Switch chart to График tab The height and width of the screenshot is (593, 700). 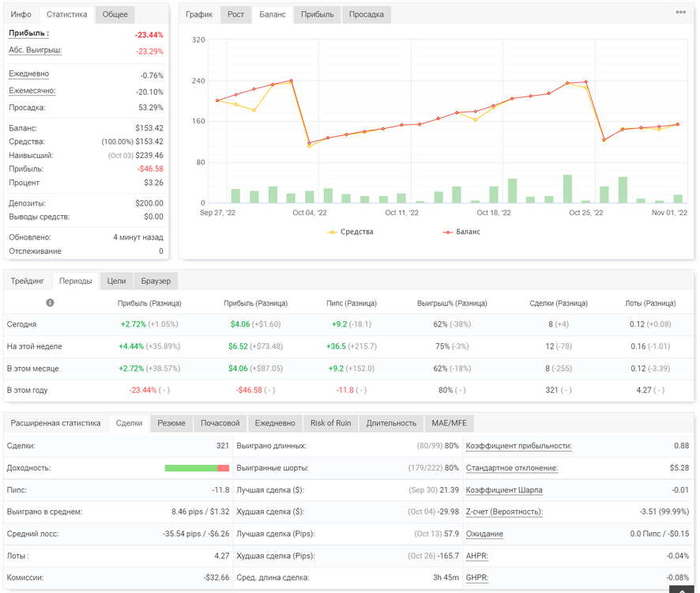(x=199, y=14)
